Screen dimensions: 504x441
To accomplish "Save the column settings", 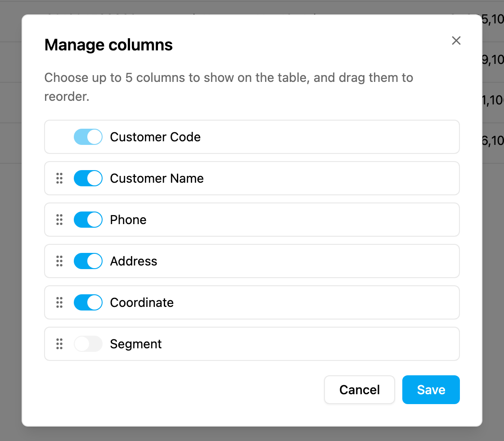I will click(x=431, y=390).
